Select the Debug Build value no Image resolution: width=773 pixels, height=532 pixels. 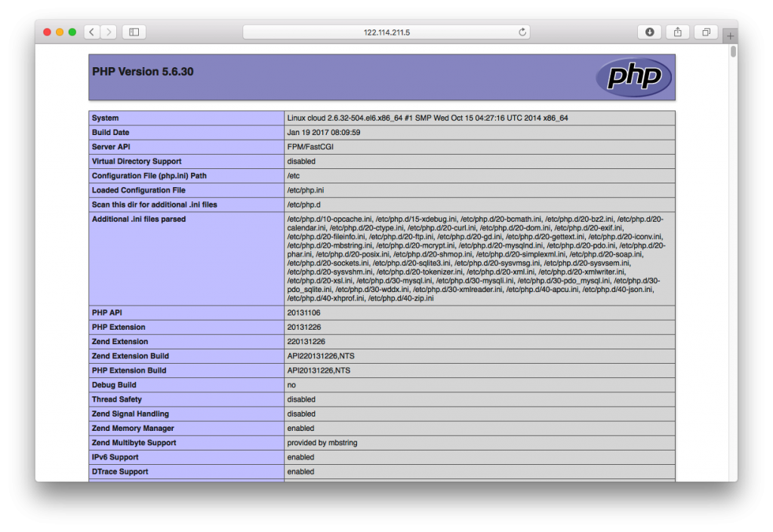pos(291,385)
